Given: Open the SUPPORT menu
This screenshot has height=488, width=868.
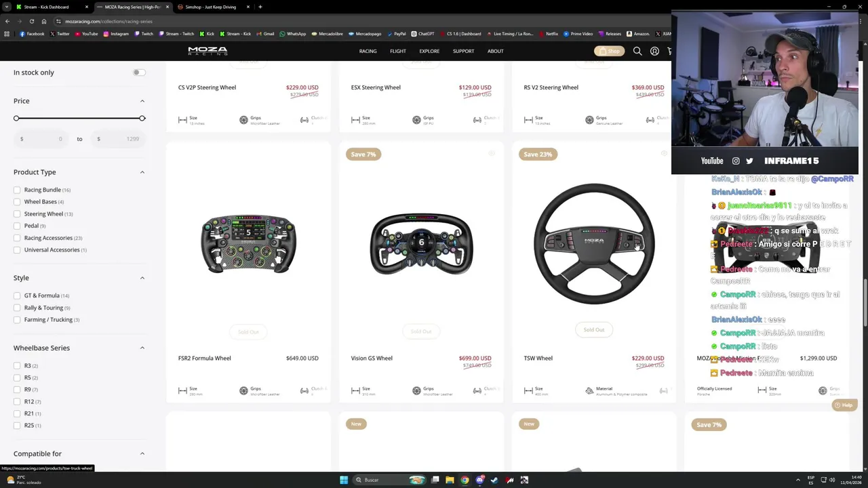Looking at the screenshot, I should pyautogui.click(x=463, y=51).
